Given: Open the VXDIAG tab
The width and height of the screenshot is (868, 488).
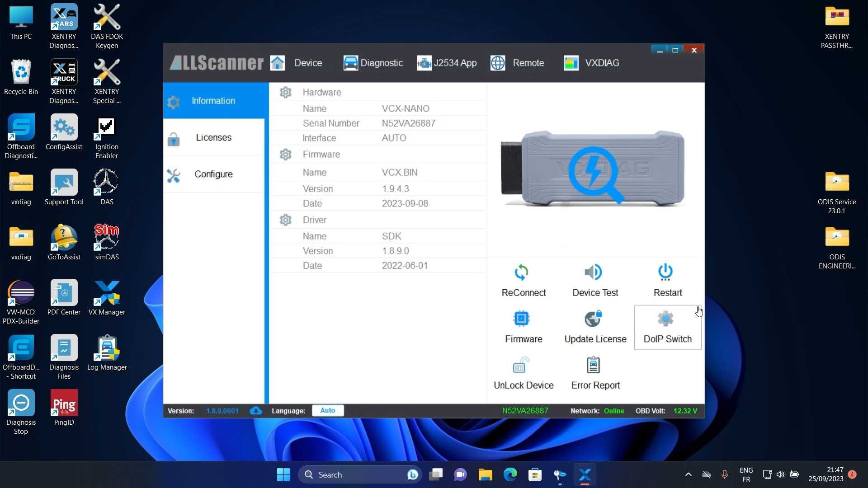Looking at the screenshot, I should coord(591,63).
